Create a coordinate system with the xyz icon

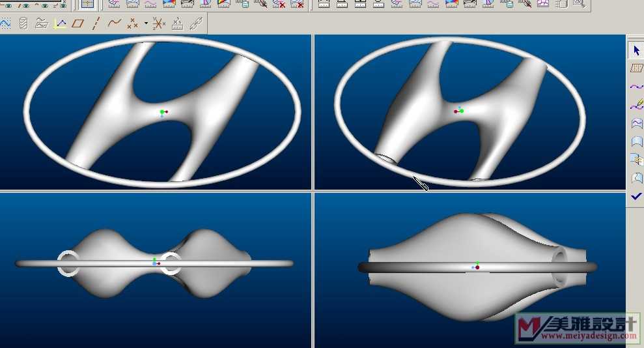coord(158,23)
